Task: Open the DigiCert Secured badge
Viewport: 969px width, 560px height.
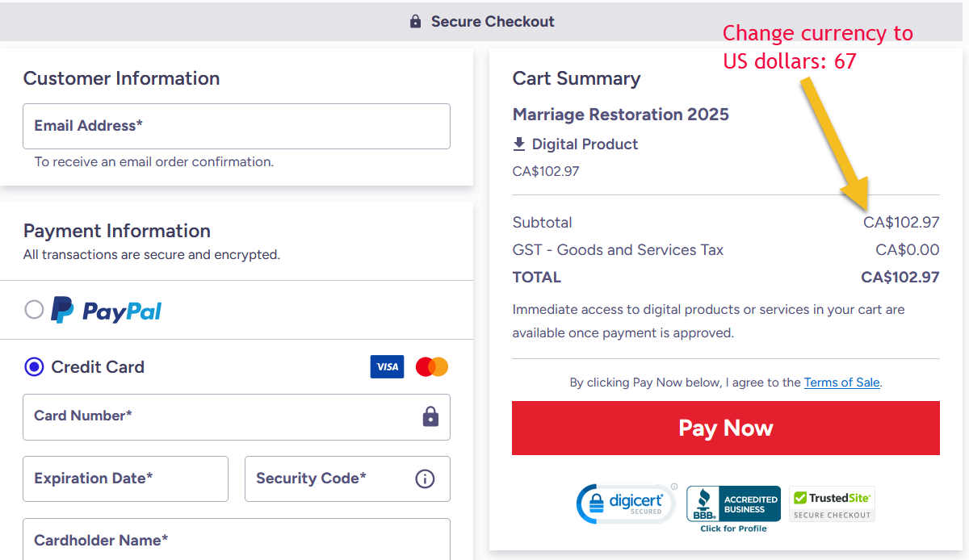Action: tap(626, 504)
